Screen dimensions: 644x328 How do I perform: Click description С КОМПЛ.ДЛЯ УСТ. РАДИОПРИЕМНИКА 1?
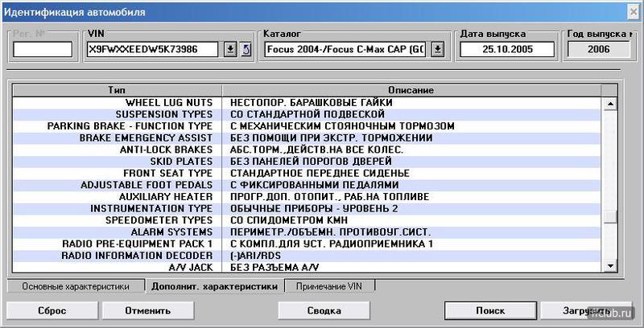coord(332,244)
